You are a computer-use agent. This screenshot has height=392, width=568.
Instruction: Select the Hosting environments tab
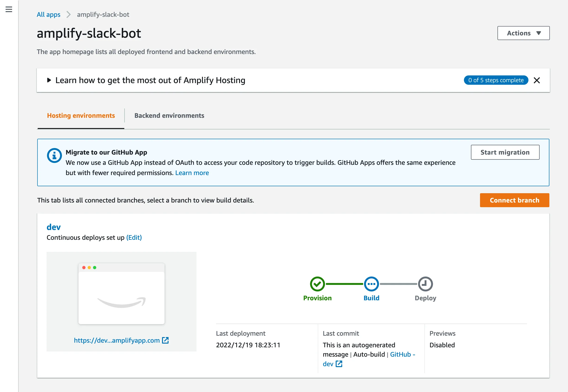click(81, 115)
